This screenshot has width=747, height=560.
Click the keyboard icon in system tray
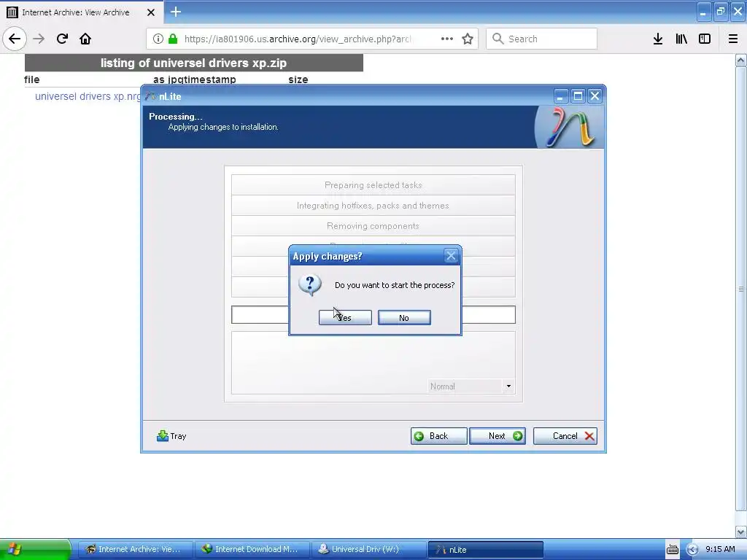pyautogui.click(x=672, y=550)
